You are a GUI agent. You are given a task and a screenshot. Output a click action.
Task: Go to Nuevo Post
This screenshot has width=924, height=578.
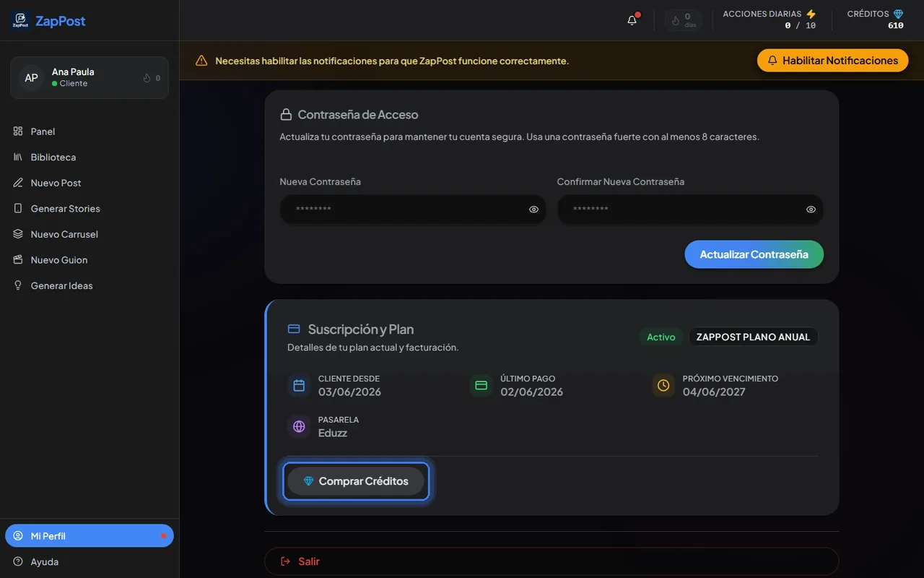pos(90,183)
